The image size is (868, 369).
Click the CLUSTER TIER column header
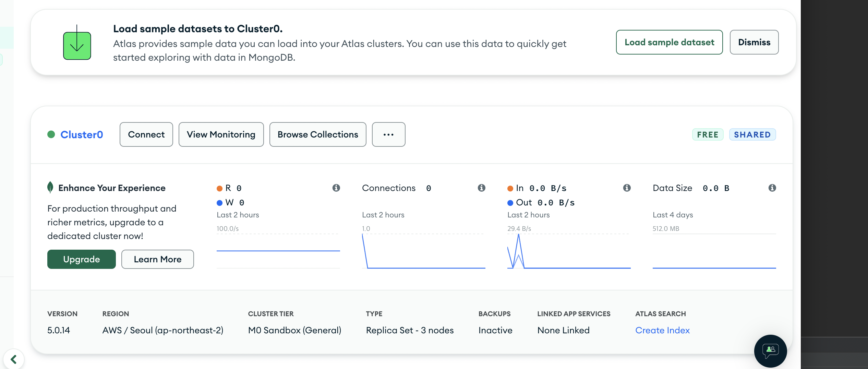(x=271, y=314)
